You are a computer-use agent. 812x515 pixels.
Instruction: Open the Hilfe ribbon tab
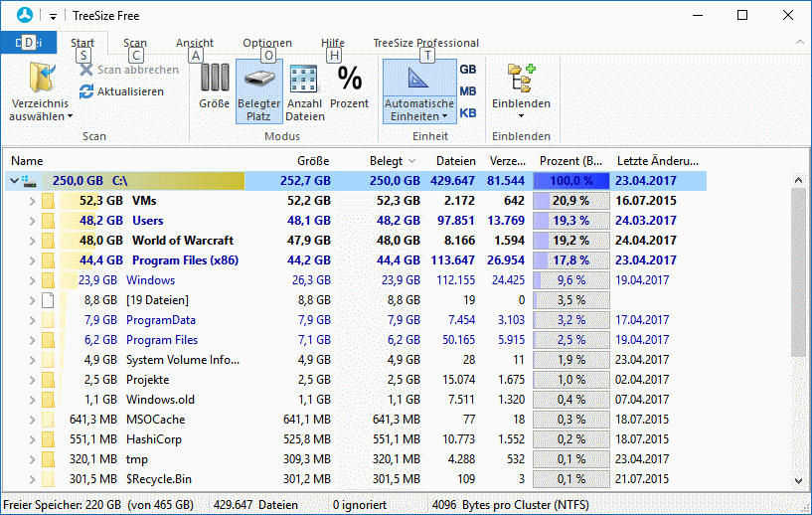click(x=333, y=43)
